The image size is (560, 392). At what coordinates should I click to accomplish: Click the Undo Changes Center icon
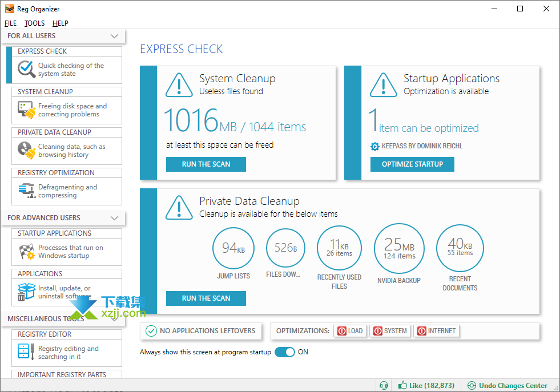pyautogui.click(x=472, y=386)
